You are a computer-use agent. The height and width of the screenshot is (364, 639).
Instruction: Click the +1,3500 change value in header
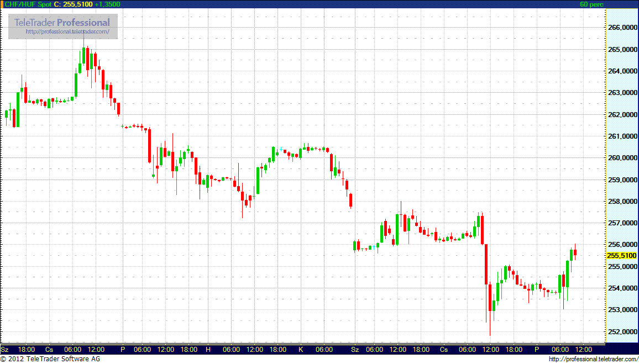click(x=107, y=4)
